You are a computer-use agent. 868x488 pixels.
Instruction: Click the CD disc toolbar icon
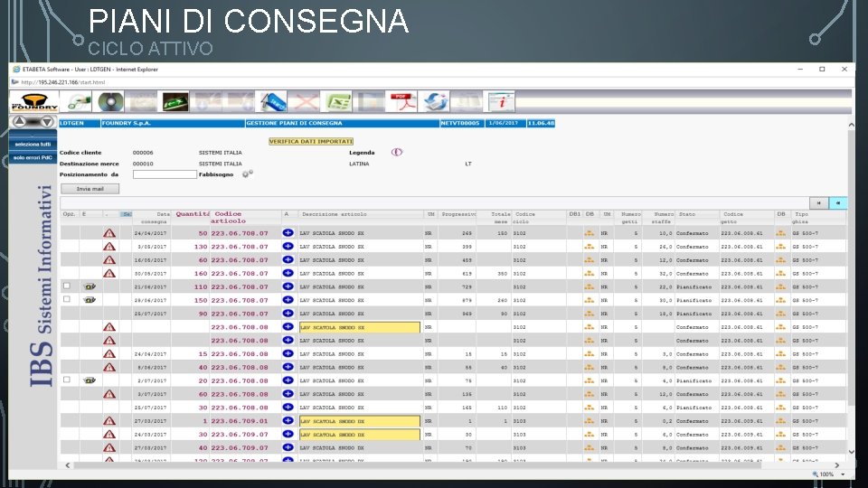pos(110,102)
